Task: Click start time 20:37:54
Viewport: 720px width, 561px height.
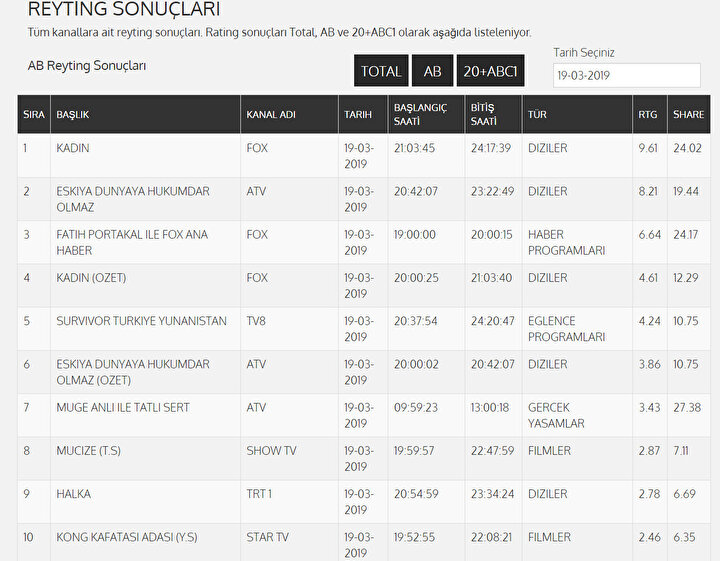Action: [416, 321]
